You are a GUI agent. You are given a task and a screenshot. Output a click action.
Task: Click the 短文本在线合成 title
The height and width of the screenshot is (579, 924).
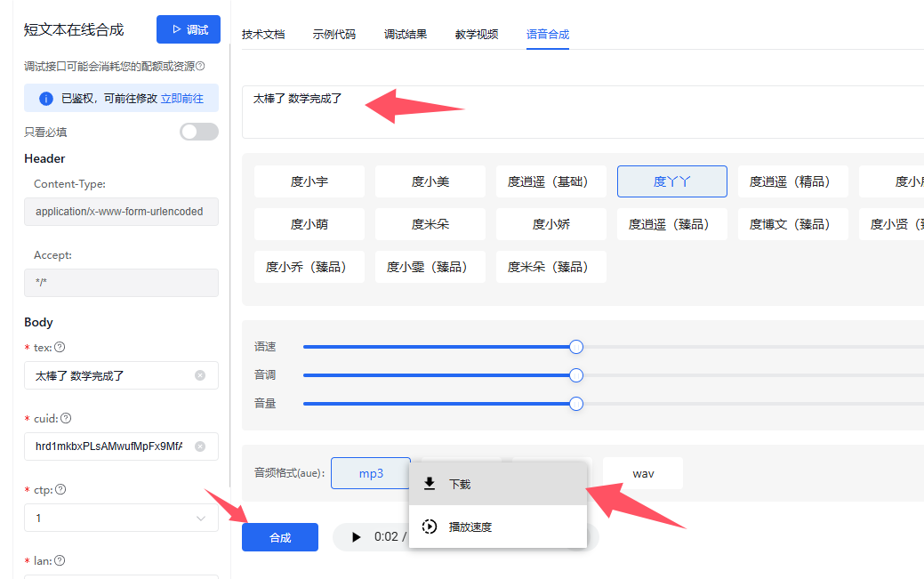click(74, 29)
